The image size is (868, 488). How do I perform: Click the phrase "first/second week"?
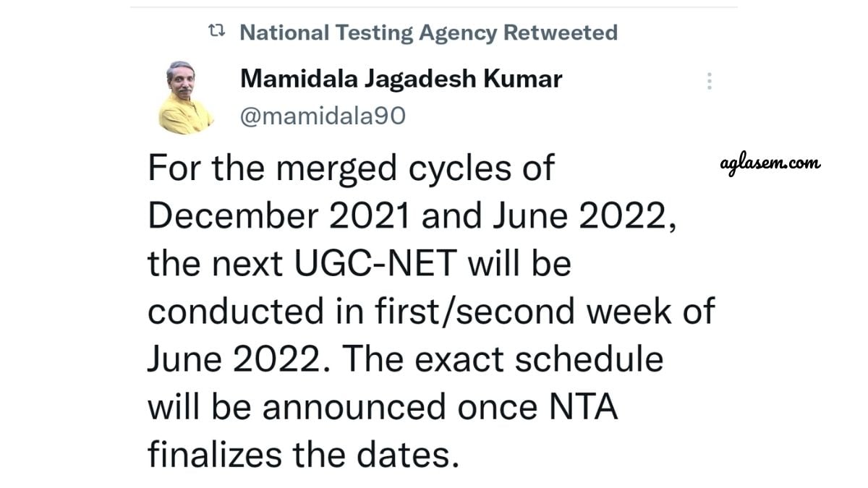pyautogui.click(x=519, y=312)
